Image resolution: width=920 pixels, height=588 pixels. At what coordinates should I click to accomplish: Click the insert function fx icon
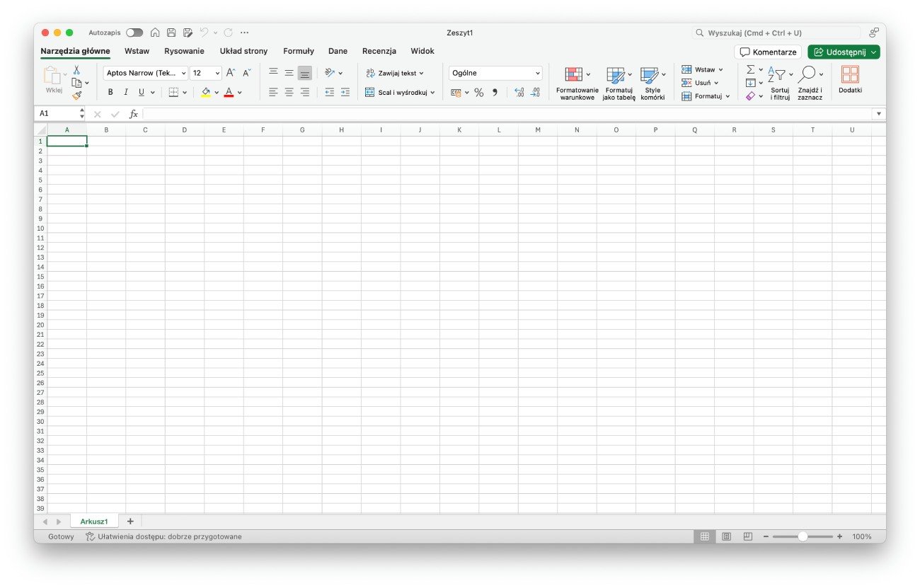click(133, 114)
